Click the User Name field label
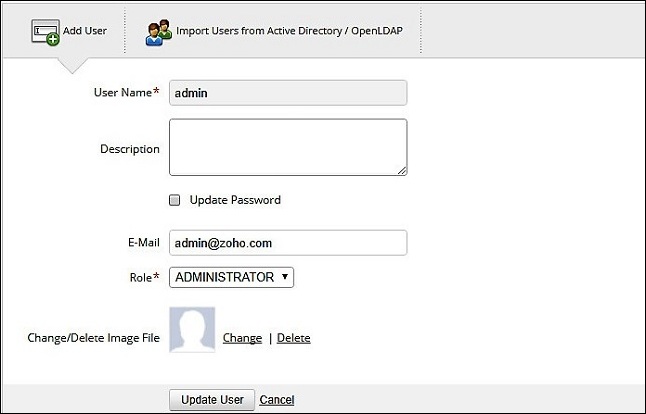The image size is (646, 414). (x=120, y=93)
